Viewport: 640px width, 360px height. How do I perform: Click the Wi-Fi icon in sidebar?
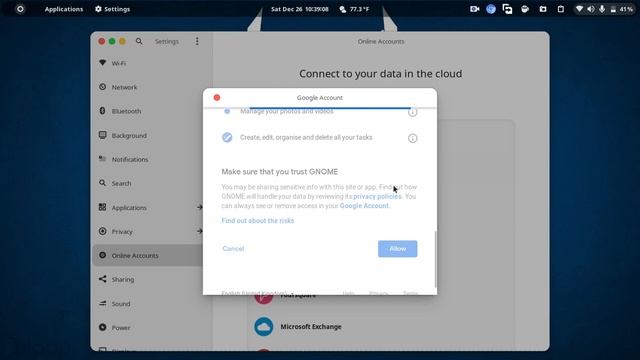click(102, 63)
